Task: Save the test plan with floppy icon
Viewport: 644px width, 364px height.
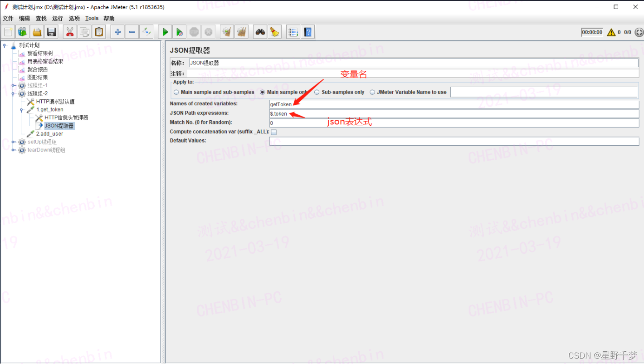Action: 52,32
